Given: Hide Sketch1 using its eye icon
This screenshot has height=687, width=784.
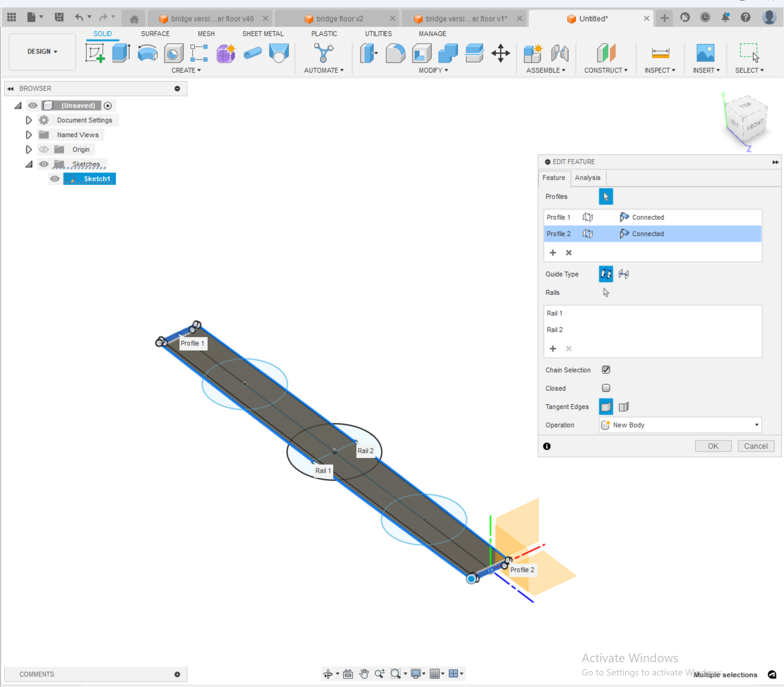Looking at the screenshot, I should [55, 179].
